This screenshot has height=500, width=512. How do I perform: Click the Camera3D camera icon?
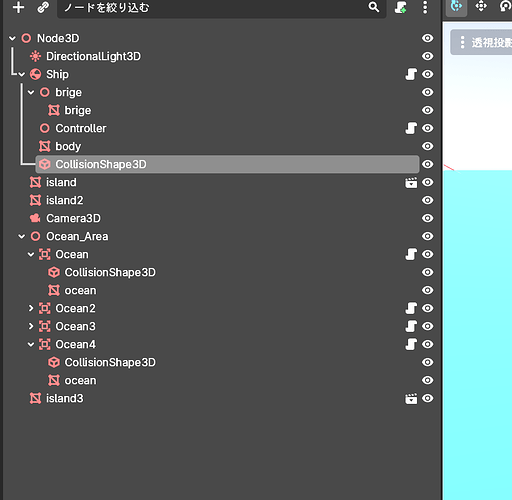tap(35, 218)
